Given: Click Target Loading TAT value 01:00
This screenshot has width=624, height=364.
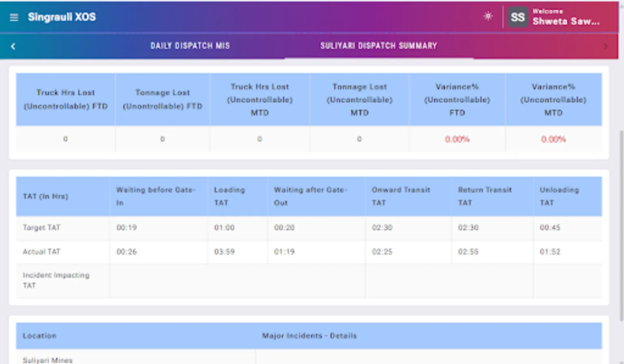Looking at the screenshot, I should coord(224,227).
